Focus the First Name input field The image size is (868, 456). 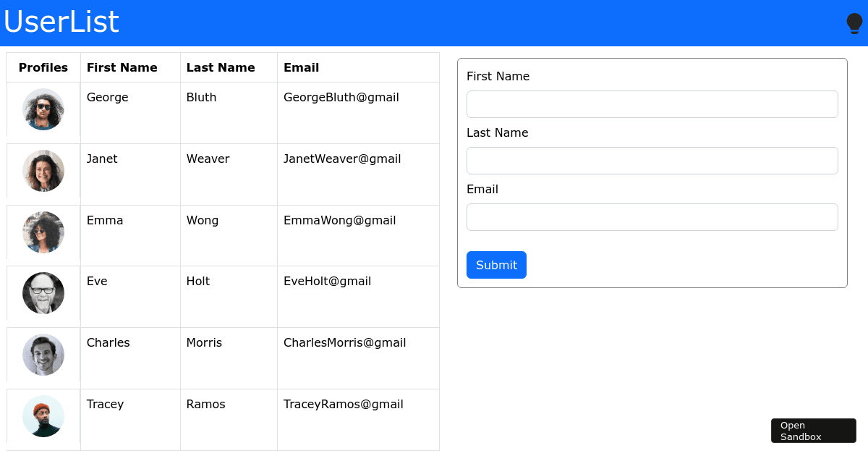click(x=652, y=104)
